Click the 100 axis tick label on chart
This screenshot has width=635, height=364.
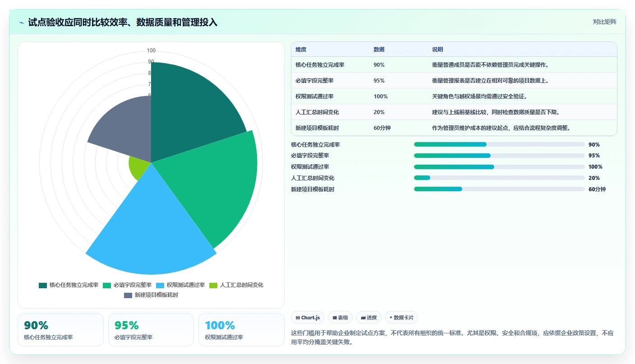click(x=151, y=51)
